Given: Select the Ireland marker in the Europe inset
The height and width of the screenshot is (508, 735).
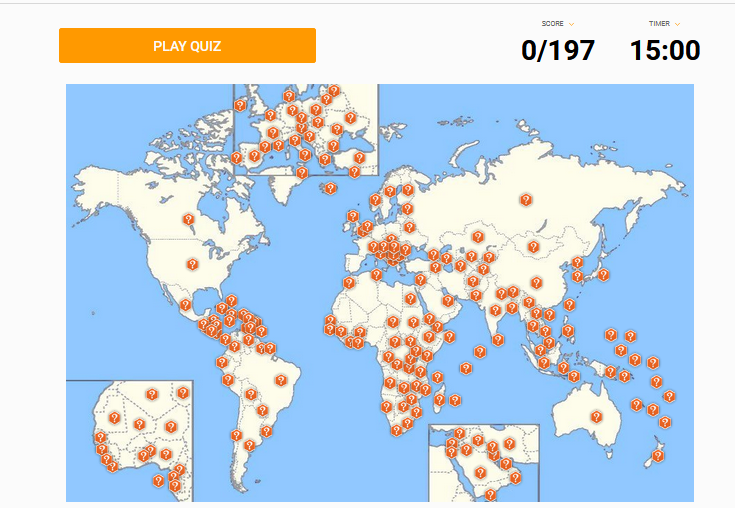Looking at the screenshot, I should pos(240,105).
